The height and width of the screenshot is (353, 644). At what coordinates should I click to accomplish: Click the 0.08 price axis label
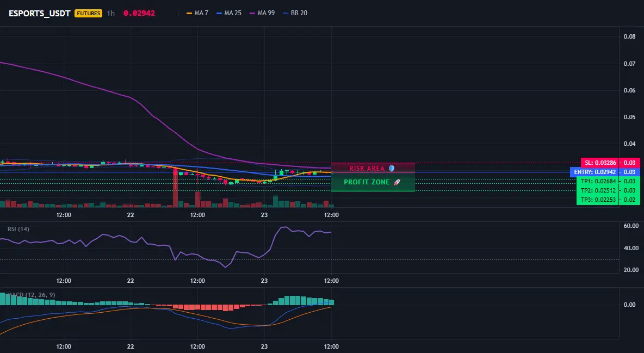[629, 36]
